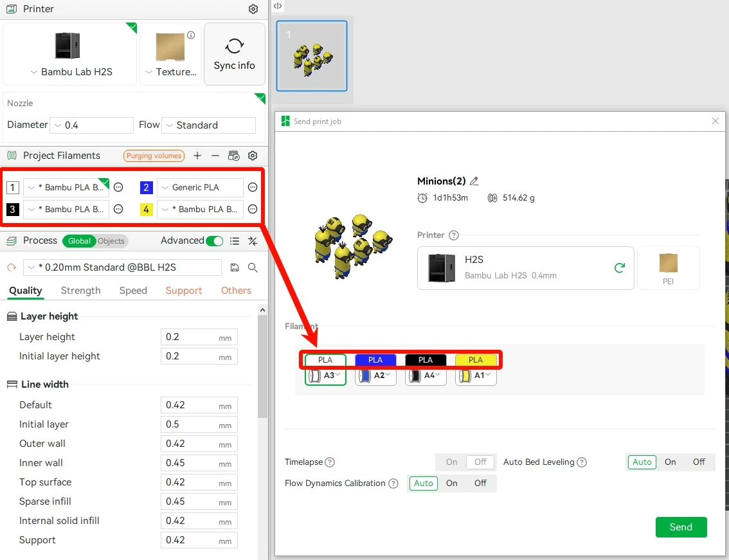Image resolution: width=729 pixels, height=560 pixels.
Task: Click the filament 3 black color swatch
Action: (13, 210)
